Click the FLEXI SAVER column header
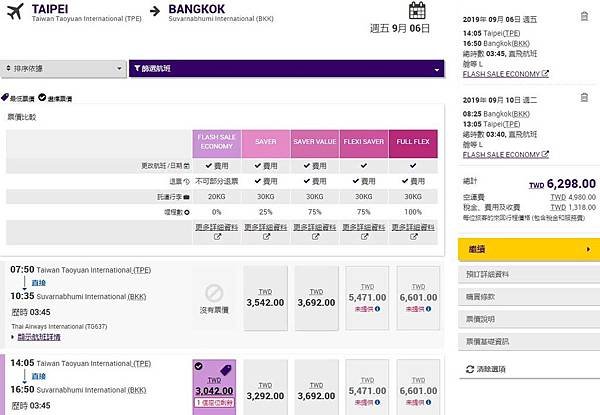This screenshot has width=600, height=415. 364,143
